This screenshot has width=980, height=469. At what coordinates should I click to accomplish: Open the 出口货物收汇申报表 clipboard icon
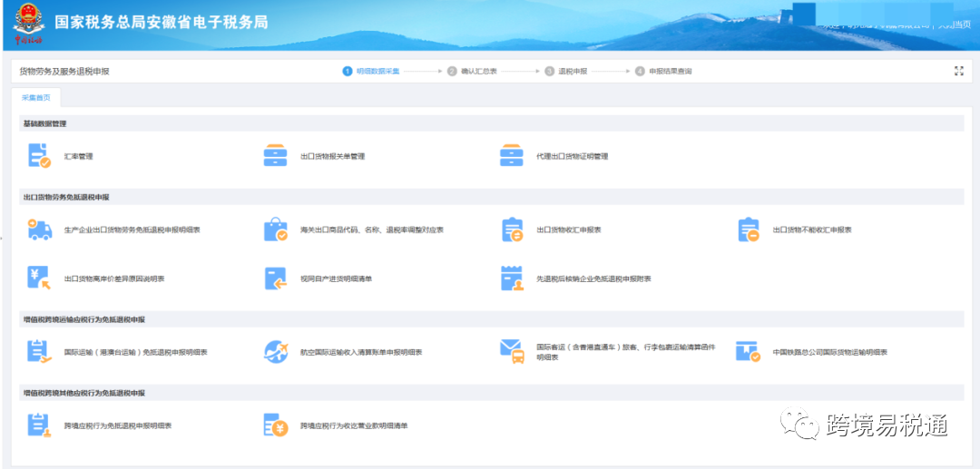[512, 230]
